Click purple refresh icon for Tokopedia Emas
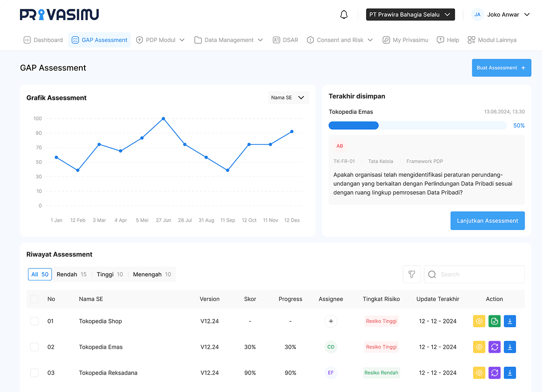The width and height of the screenshot is (542, 392). click(x=494, y=347)
